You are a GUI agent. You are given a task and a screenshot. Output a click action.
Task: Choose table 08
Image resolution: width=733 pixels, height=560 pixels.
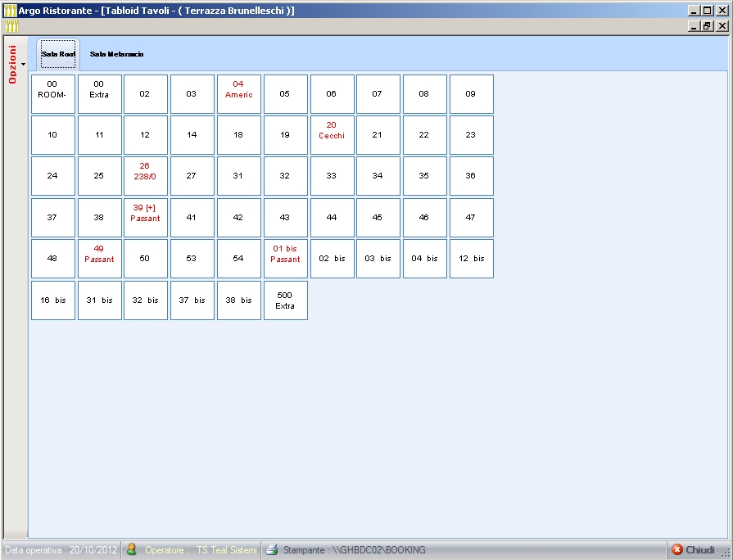coord(425,94)
